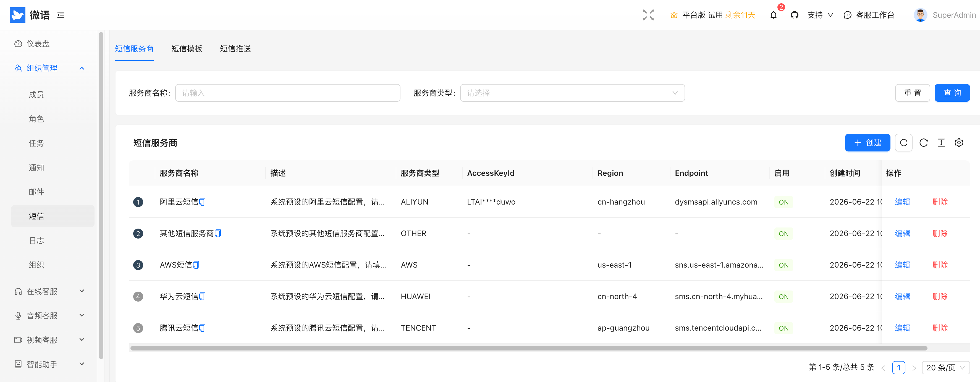Open the 服务商类型 select dropdown
980x382 pixels.
[x=572, y=93]
